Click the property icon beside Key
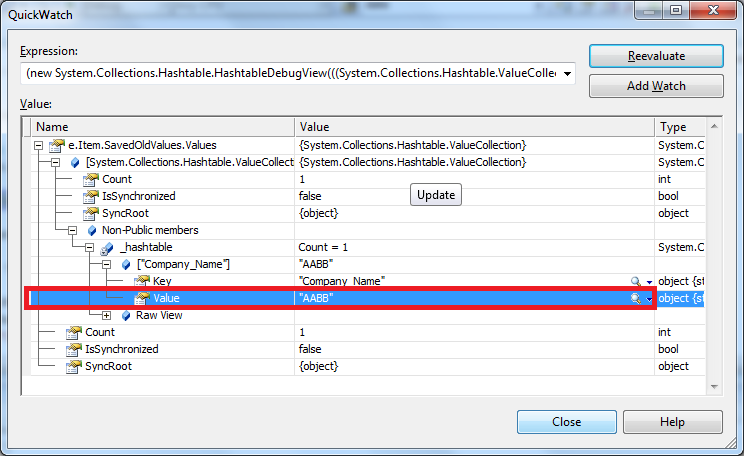The height and width of the screenshot is (456, 744). pos(142,281)
